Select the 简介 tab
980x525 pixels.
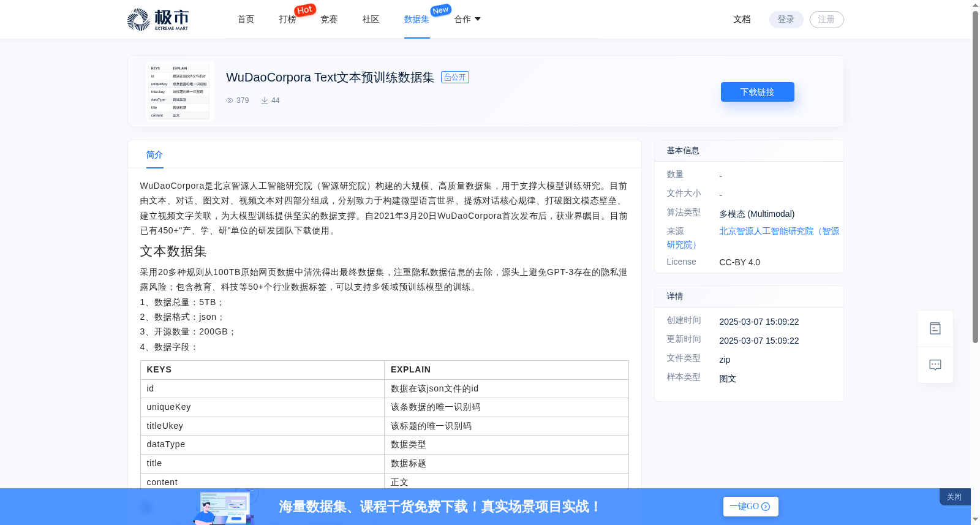(155, 155)
